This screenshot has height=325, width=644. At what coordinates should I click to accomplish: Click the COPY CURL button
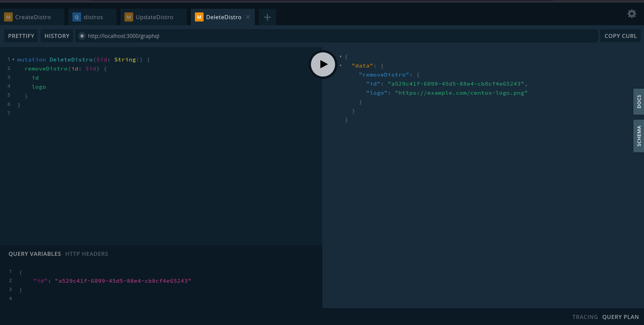click(621, 36)
